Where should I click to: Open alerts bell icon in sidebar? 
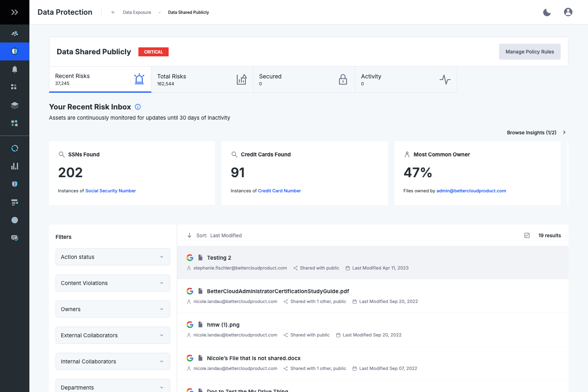point(15,69)
